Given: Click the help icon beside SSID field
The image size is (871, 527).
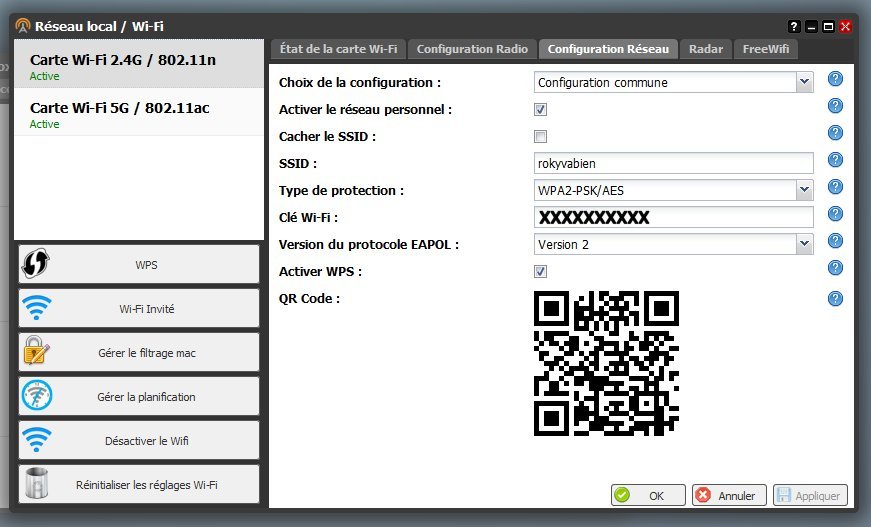Looking at the screenshot, I should click(x=835, y=160).
